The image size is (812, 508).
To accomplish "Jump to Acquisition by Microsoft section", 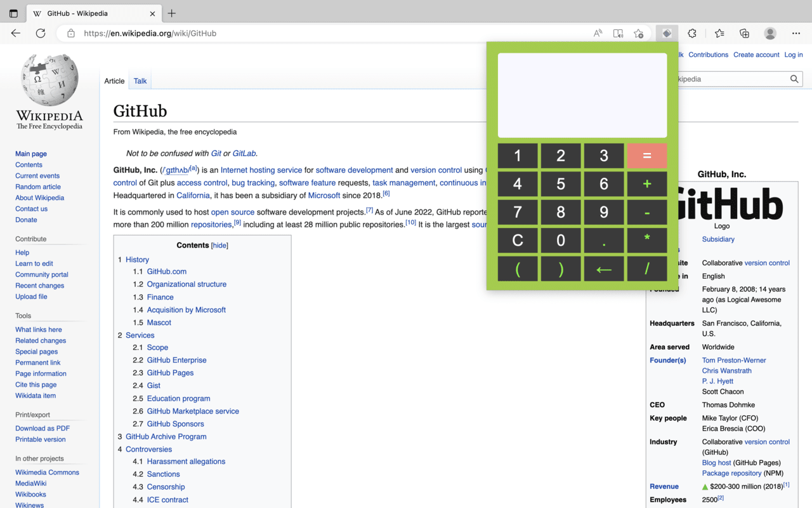I will tap(187, 310).
